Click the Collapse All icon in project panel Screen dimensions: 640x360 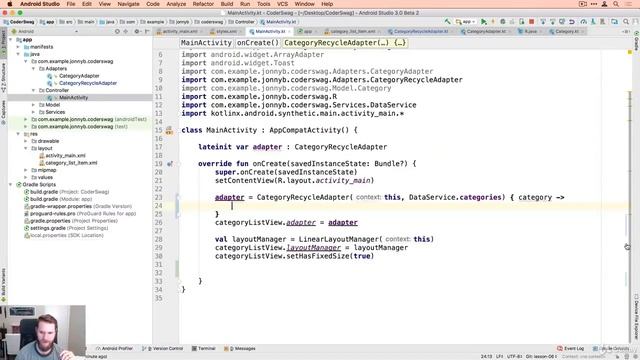[x=126, y=31]
